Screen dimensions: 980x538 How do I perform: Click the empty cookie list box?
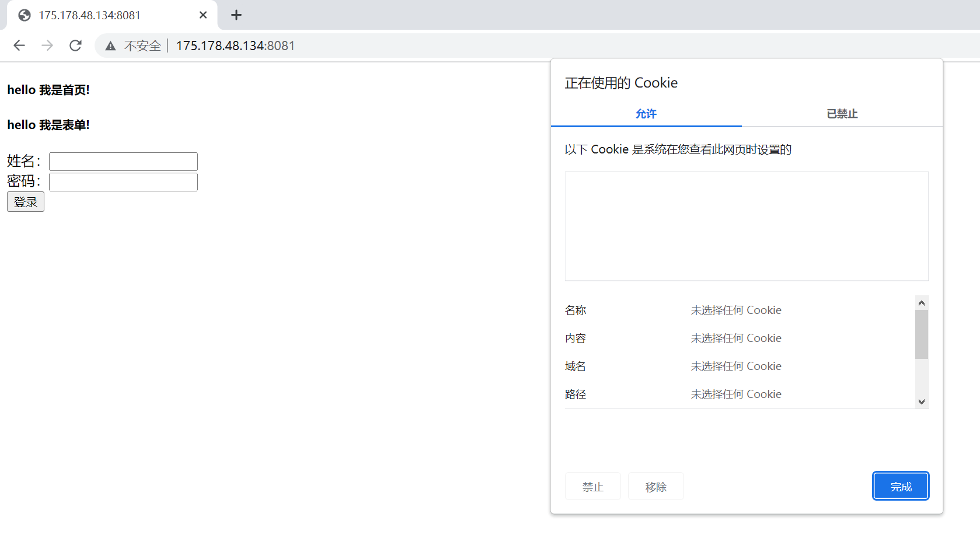pyautogui.click(x=747, y=226)
